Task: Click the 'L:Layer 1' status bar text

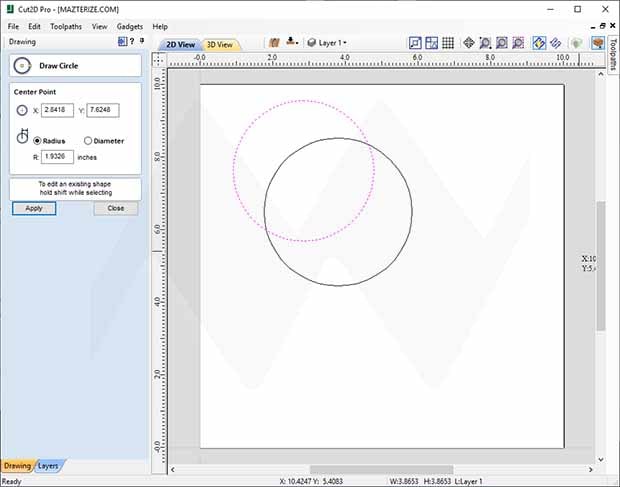Action: point(469,481)
